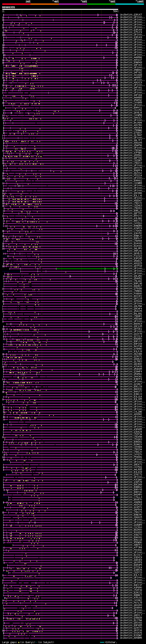The height and width of the screenshot is (644, 146).
Task: Select hit label UniRef100_Q5AEG7
Action: pyautogui.click(x=131, y=261)
